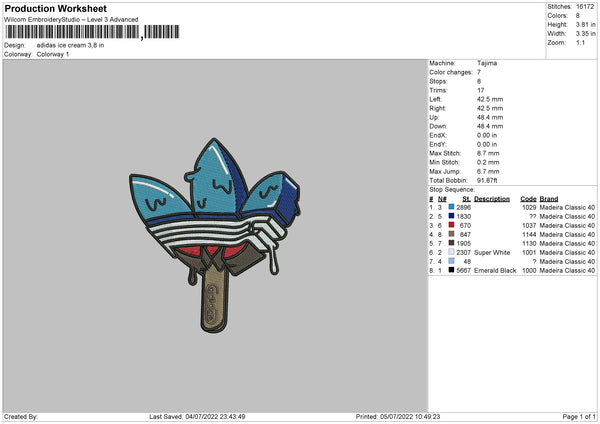600x424 pixels.
Task: Click stitch count 1830 in row 2
Action: pos(463,217)
